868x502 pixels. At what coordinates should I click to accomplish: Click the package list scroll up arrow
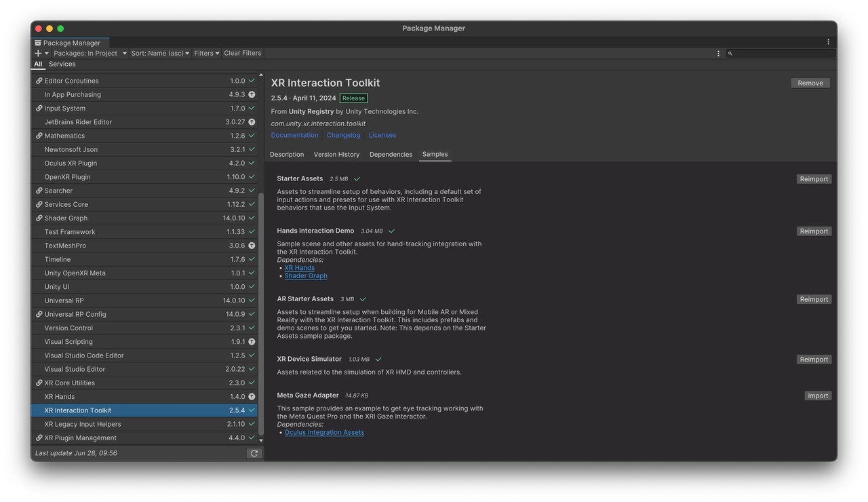261,75
